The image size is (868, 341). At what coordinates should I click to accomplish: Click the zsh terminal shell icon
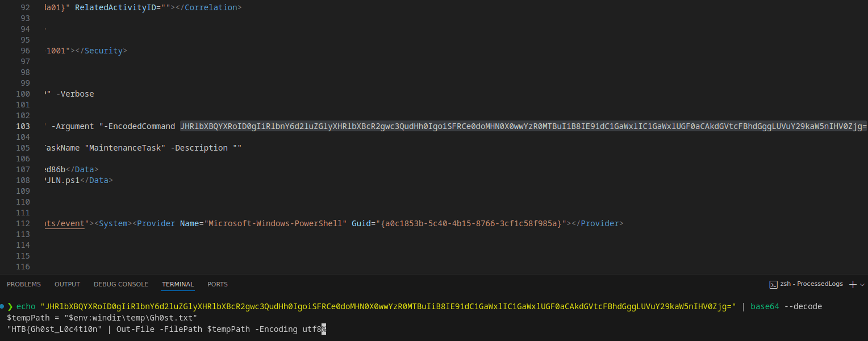[773, 284]
